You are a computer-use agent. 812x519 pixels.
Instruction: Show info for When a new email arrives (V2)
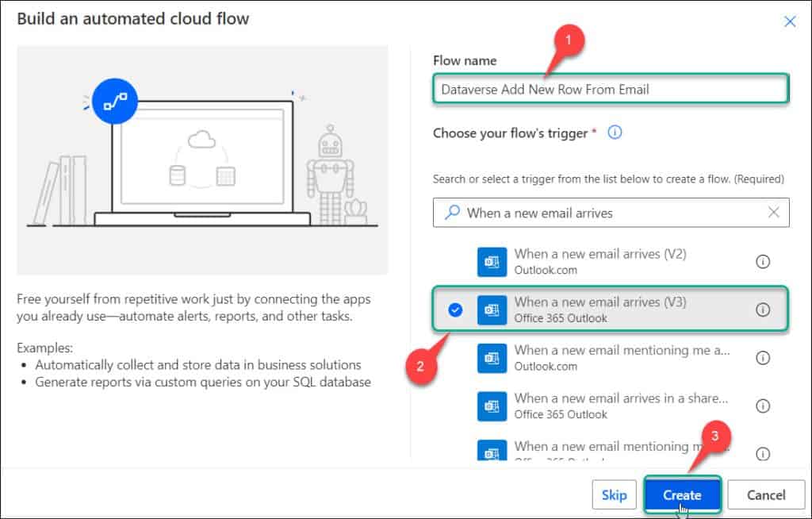tap(762, 262)
